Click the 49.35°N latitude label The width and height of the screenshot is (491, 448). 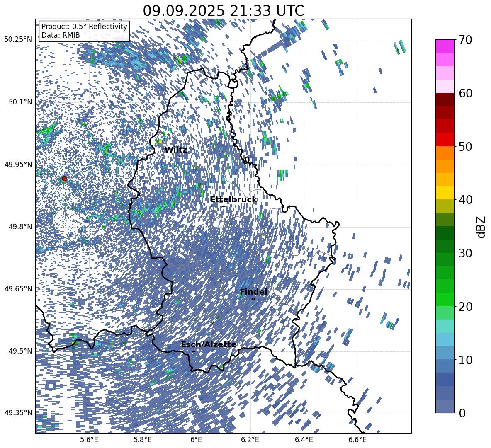coord(18,413)
